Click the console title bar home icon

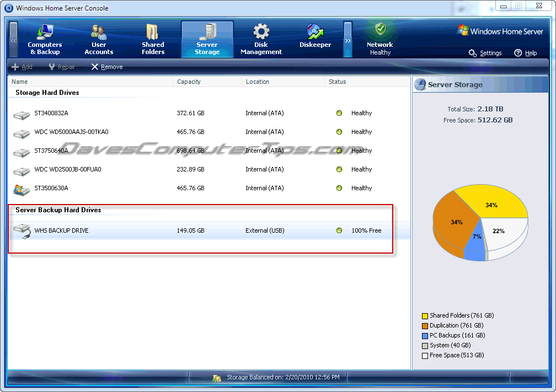[x=9, y=8]
